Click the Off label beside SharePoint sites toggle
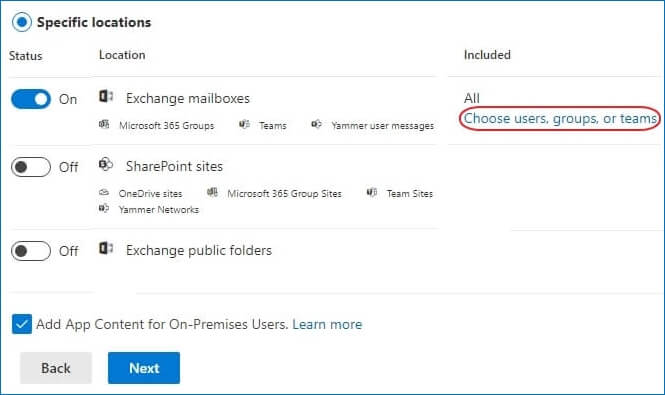The image size is (665, 395). tap(68, 167)
